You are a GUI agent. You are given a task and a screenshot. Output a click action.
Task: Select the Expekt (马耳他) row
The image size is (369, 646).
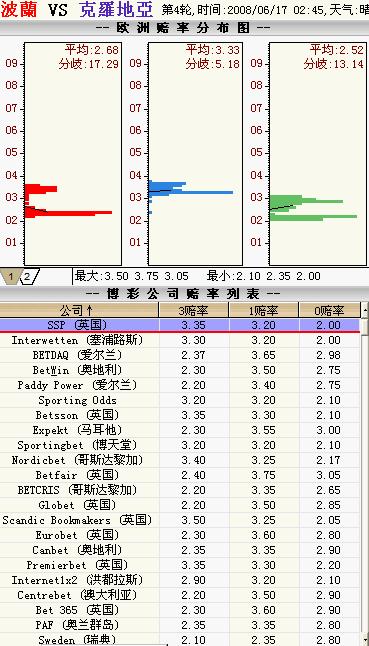click(180, 430)
